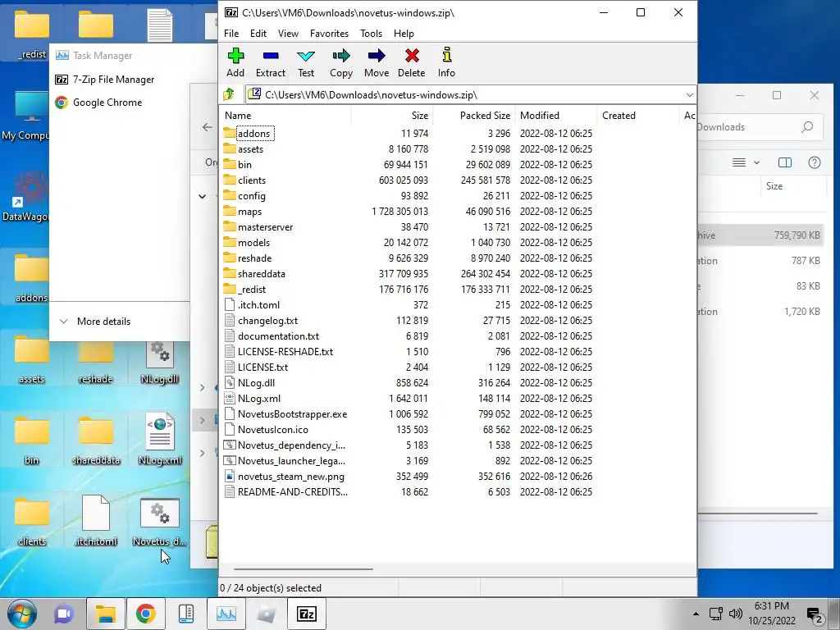Open Chrome from the taskbar
The height and width of the screenshot is (630, 840).
146,614
